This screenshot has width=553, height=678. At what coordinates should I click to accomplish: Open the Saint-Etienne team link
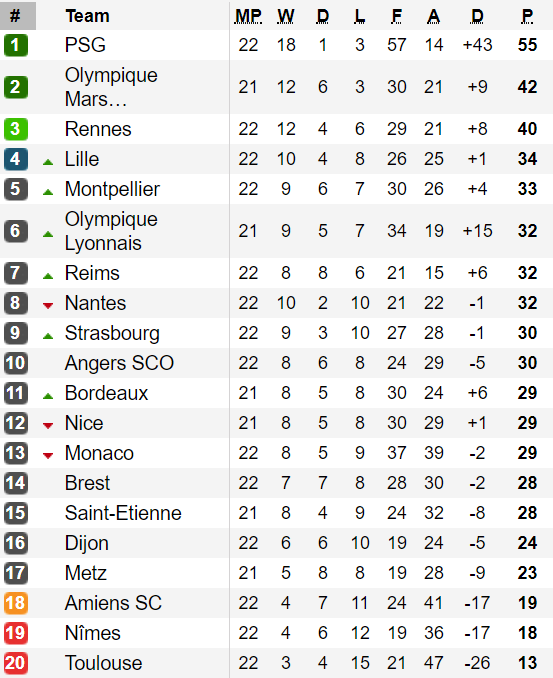[123, 513]
